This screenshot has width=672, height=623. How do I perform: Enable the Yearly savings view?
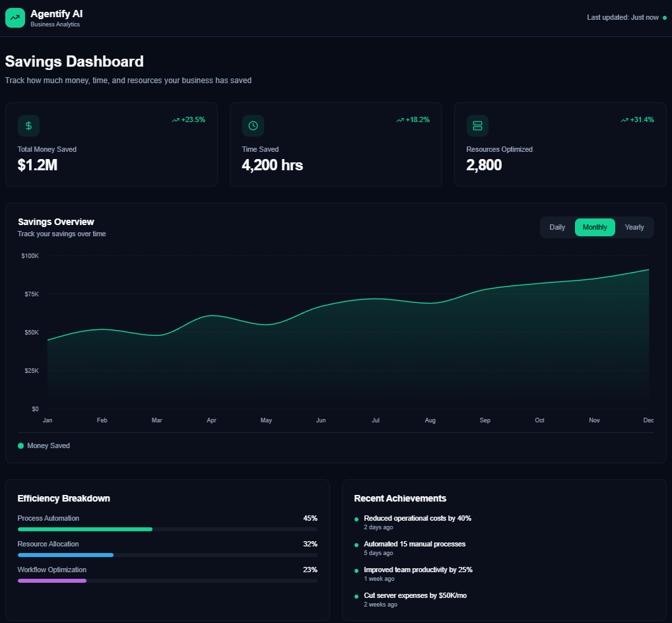point(634,227)
